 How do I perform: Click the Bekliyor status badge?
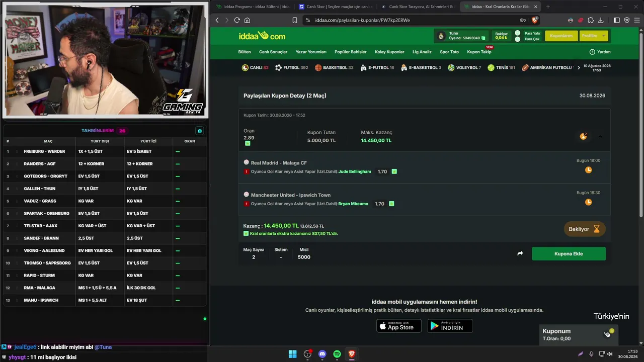point(584,229)
